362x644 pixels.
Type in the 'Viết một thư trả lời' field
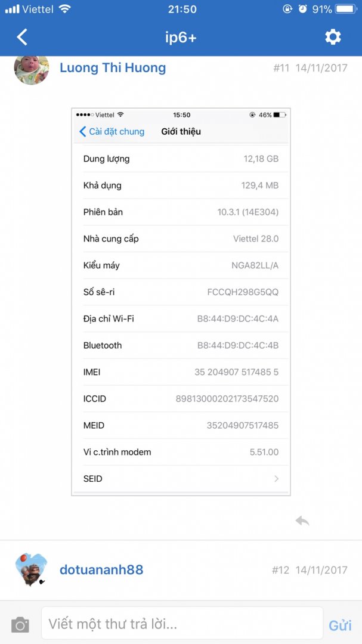(x=182, y=624)
